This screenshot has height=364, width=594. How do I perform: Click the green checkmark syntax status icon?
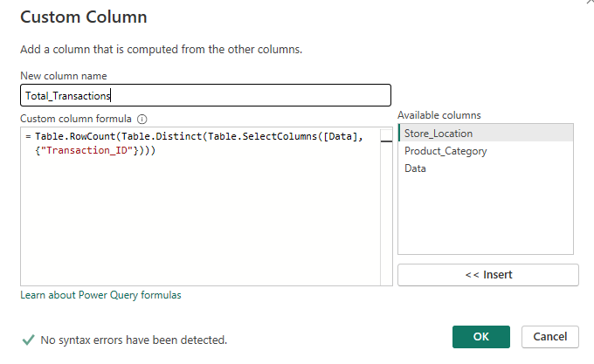[x=29, y=340]
